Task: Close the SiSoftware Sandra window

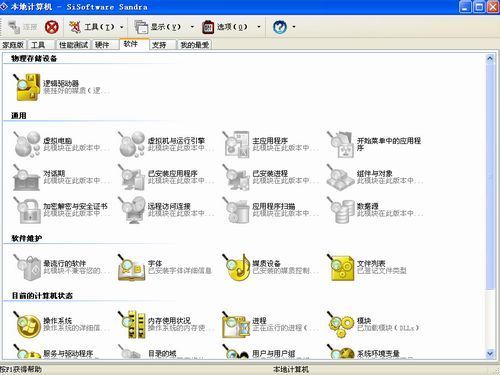Action: [493, 7]
